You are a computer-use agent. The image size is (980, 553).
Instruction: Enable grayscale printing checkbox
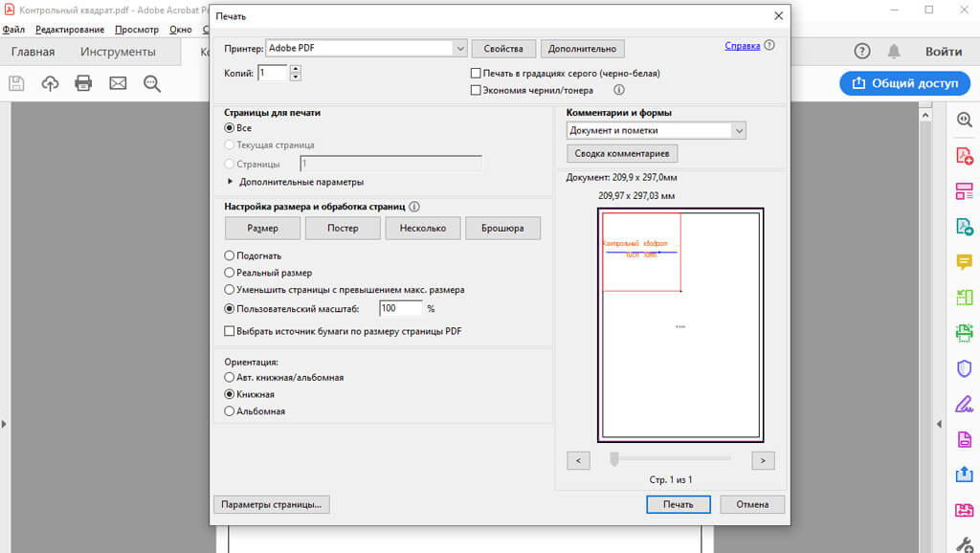point(476,74)
